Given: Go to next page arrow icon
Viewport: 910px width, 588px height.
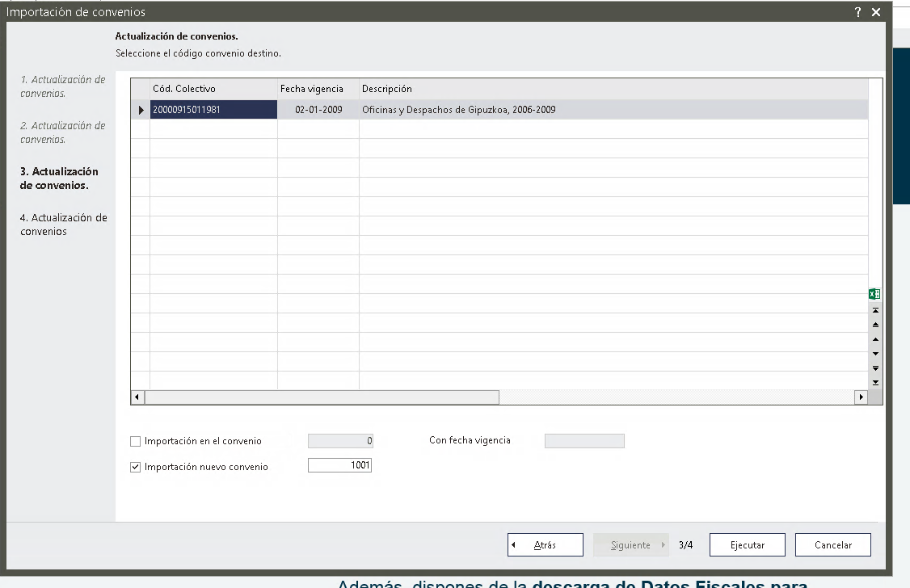Looking at the screenshot, I should click(x=875, y=368).
